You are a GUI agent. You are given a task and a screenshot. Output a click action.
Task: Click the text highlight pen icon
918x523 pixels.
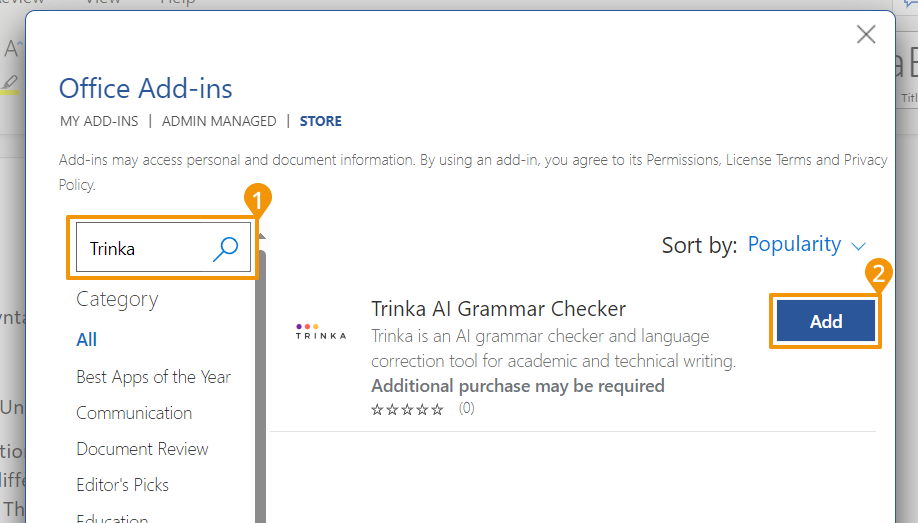[x=10, y=82]
